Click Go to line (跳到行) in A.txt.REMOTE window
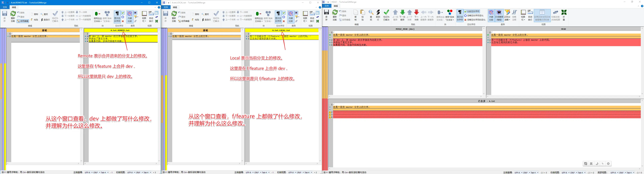Image resolution: width=644 pixels, height=174 pixels. coord(45,20)
